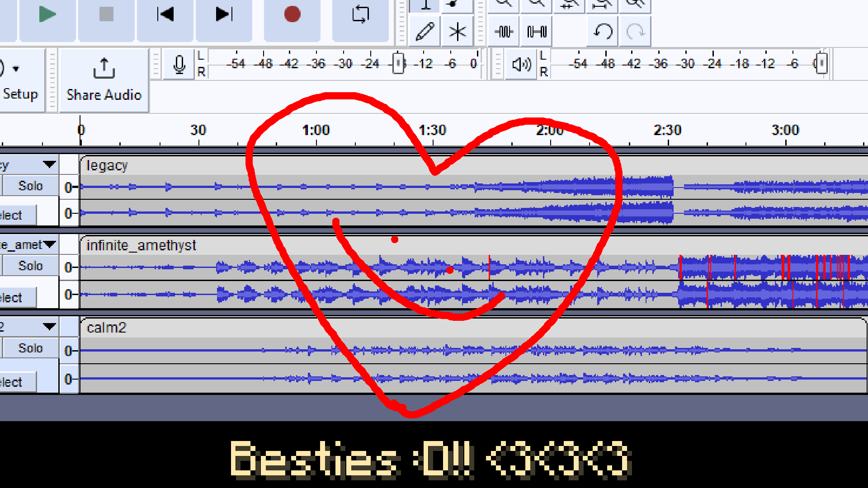The image size is (868, 488).
Task: Select the infinite_amethyst track
Action: tap(17, 298)
